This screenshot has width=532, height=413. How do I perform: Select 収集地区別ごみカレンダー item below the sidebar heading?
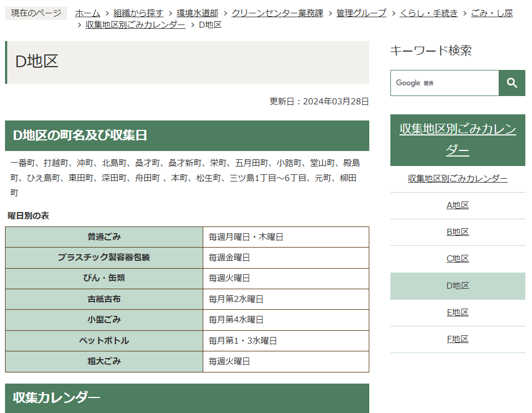click(458, 178)
